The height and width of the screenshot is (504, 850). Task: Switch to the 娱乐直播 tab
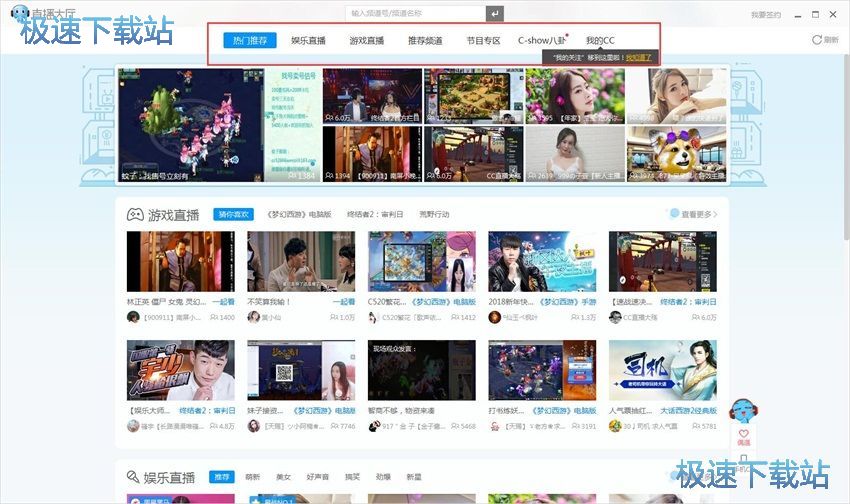click(x=308, y=40)
